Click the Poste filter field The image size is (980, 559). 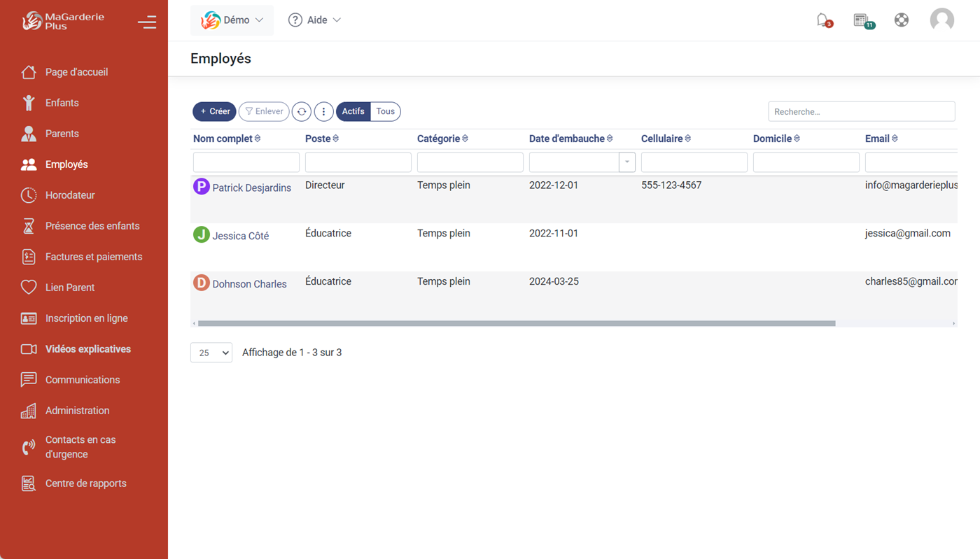[358, 162]
